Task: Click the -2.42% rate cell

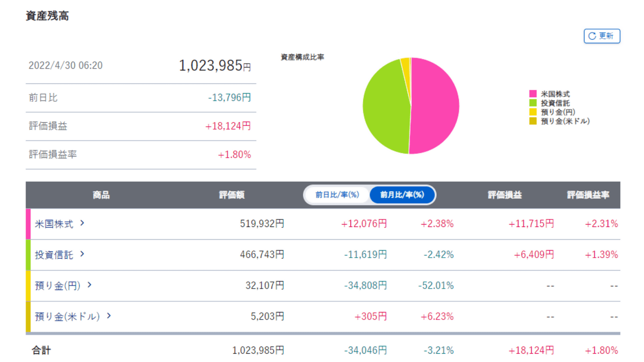Action: click(x=439, y=255)
